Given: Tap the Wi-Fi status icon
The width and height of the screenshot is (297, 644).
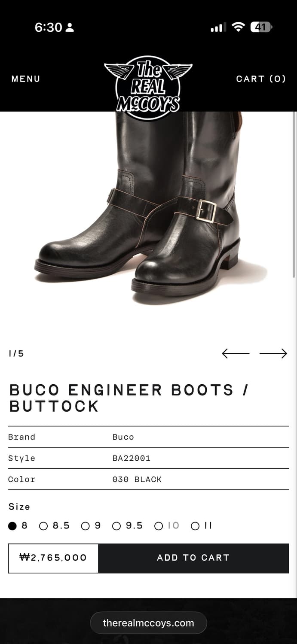Looking at the screenshot, I should (238, 27).
